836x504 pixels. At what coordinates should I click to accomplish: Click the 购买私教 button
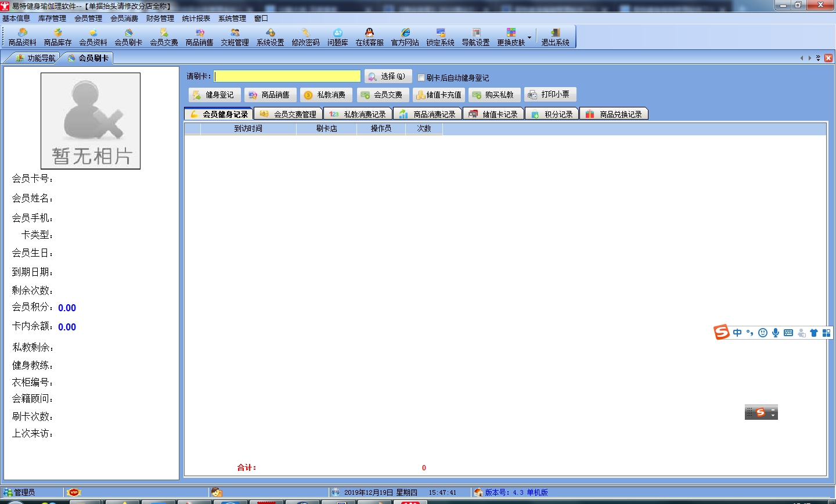493,95
